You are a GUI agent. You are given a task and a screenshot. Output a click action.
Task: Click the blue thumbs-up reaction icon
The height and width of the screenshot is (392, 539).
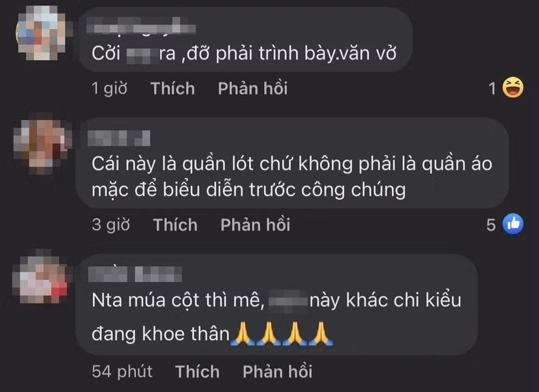click(x=513, y=224)
